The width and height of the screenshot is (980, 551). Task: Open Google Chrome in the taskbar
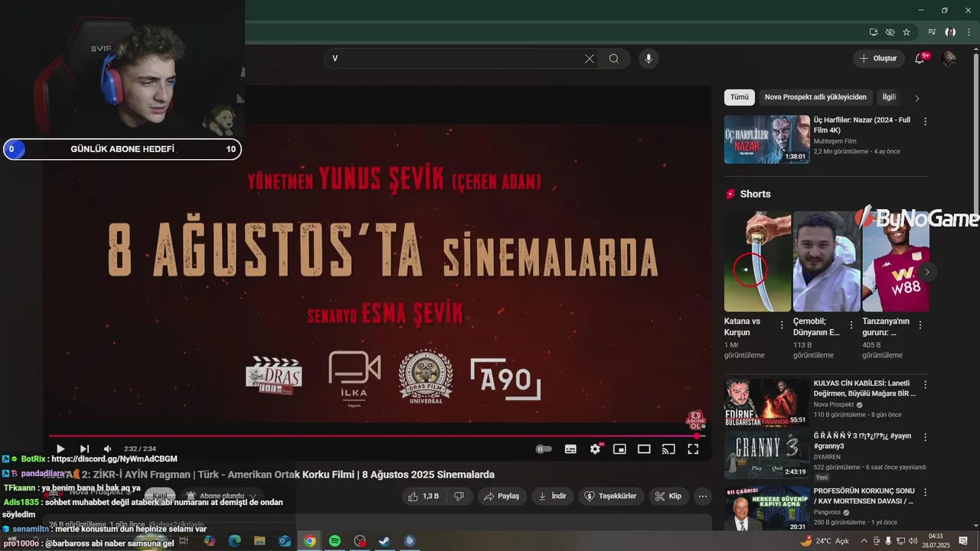coord(309,541)
